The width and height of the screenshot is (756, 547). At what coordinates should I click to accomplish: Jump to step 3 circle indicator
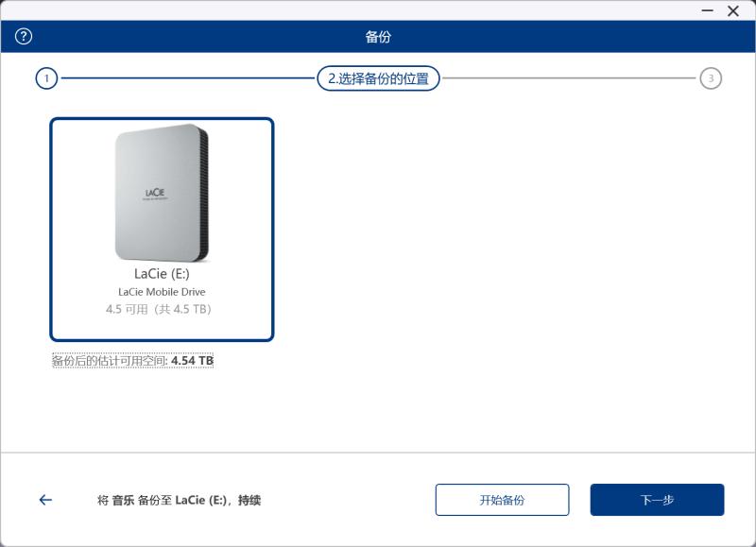(711, 78)
